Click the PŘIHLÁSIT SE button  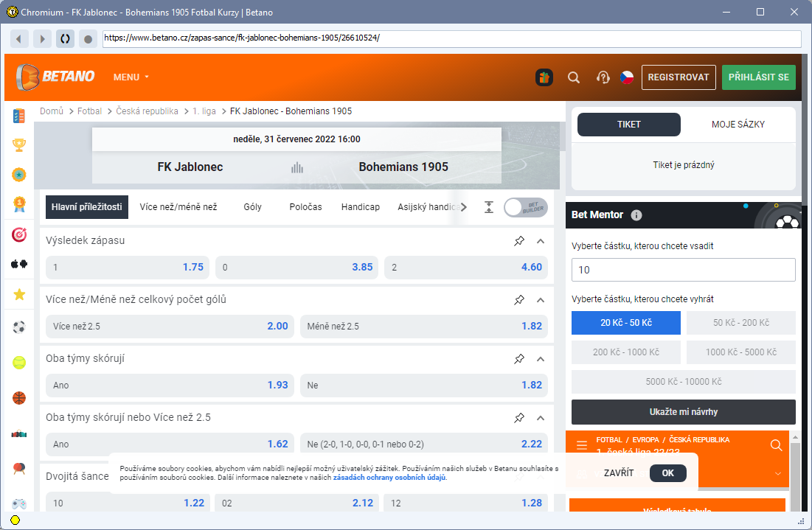[759, 77]
